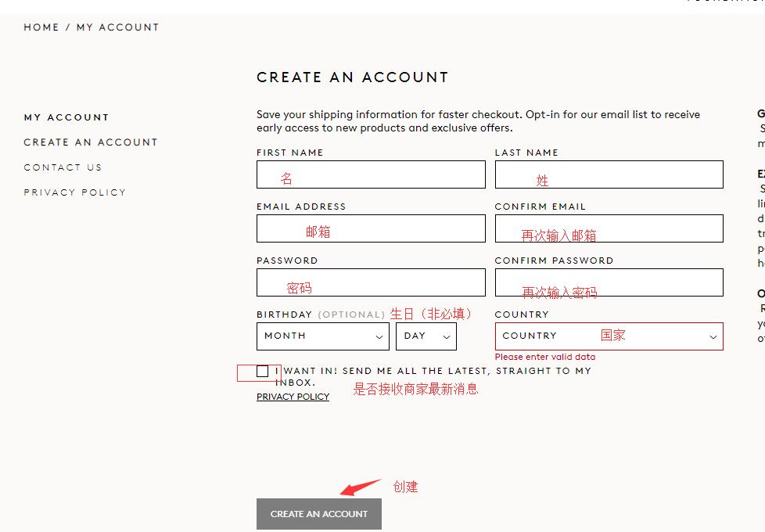The image size is (765, 532).
Task: Open the Country selection dropdown
Action: pos(609,336)
